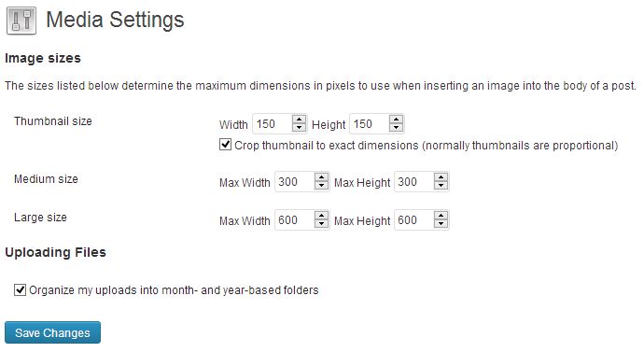
Task: Decrease thumbnail Width with down arrow
Action: (299, 127)
